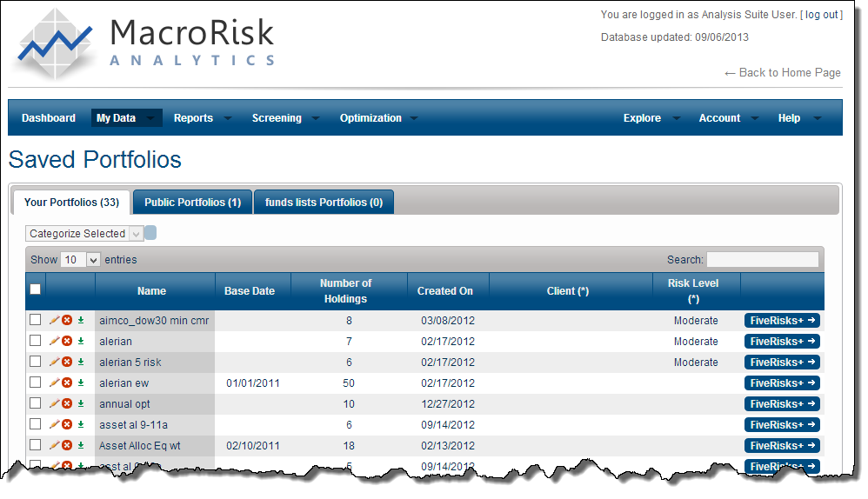Image resolution: width=868 pixels, height=499 pixels.
Task: Sort by Base Date column header
Action: pos(253,291)
